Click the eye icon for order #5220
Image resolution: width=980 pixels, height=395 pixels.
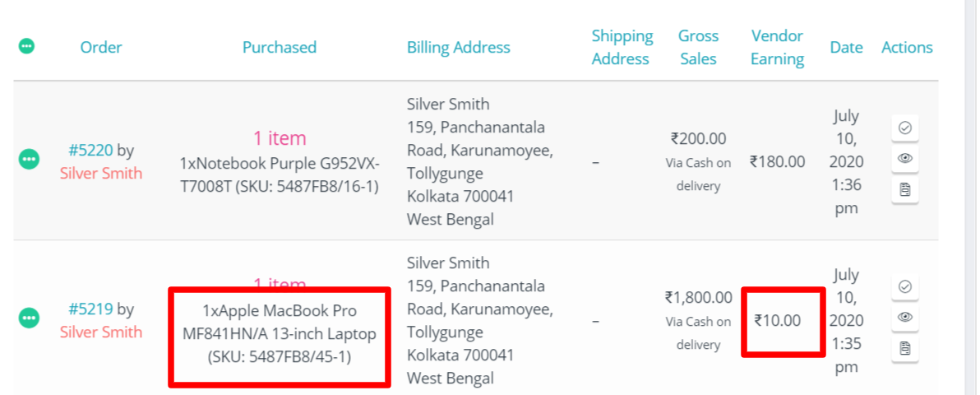(x=905, y=158)
